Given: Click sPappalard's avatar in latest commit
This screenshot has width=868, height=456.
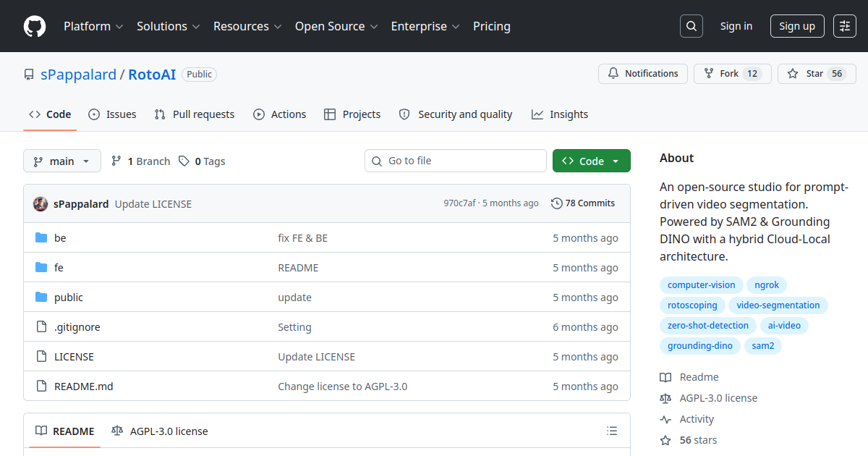Looking at the screenshot, I should (41, 204).
